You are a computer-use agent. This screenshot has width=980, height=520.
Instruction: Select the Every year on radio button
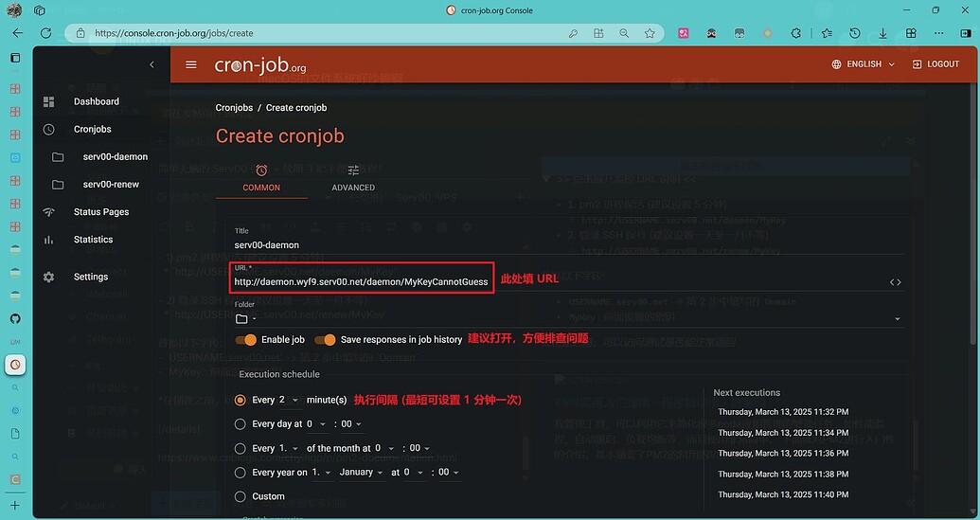point(240,473)
